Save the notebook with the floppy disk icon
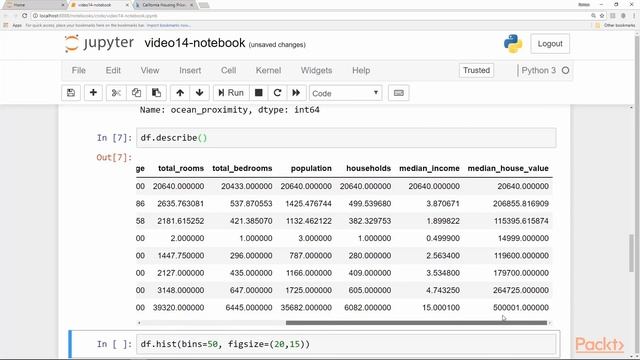Screen dimensions: 640x360 click(x=71, y=93)
